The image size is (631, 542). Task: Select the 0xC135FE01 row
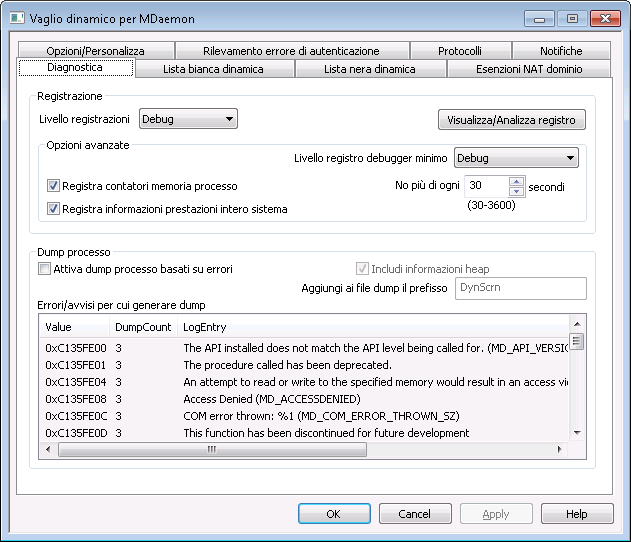click(304, 365)
